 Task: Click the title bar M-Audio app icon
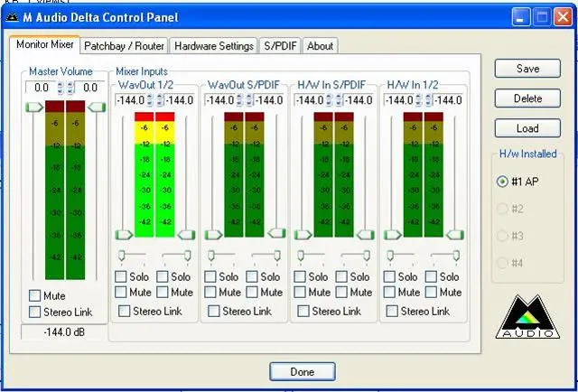[x=13, y=17]
